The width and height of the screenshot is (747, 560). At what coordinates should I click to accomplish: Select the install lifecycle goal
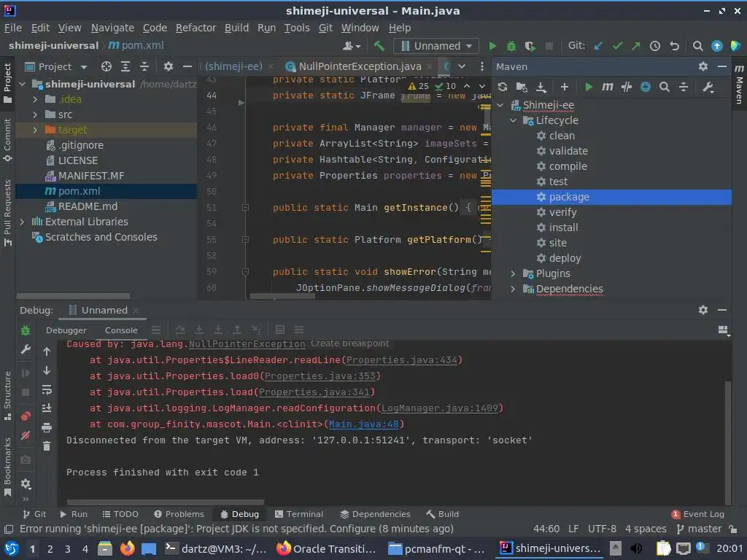tap(611, 227)
